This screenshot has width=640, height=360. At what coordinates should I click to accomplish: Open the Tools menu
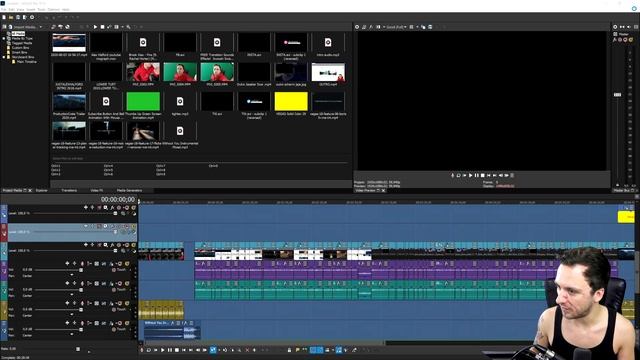pyautogui.click(x=42, y=9)
